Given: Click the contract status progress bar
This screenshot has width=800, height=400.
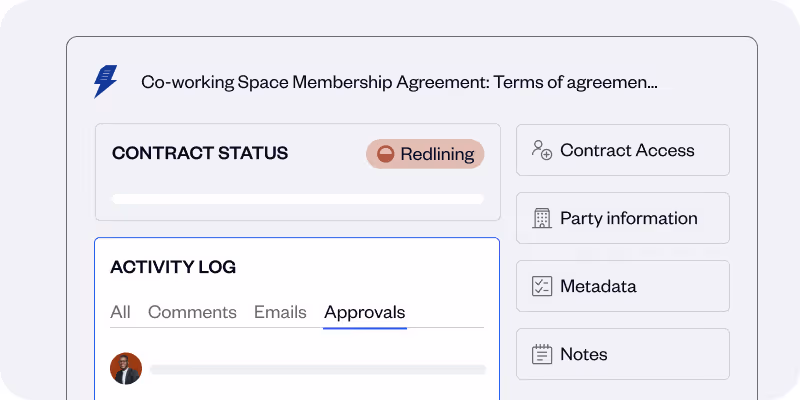Looking at the screenshot, I should [297, 199].
